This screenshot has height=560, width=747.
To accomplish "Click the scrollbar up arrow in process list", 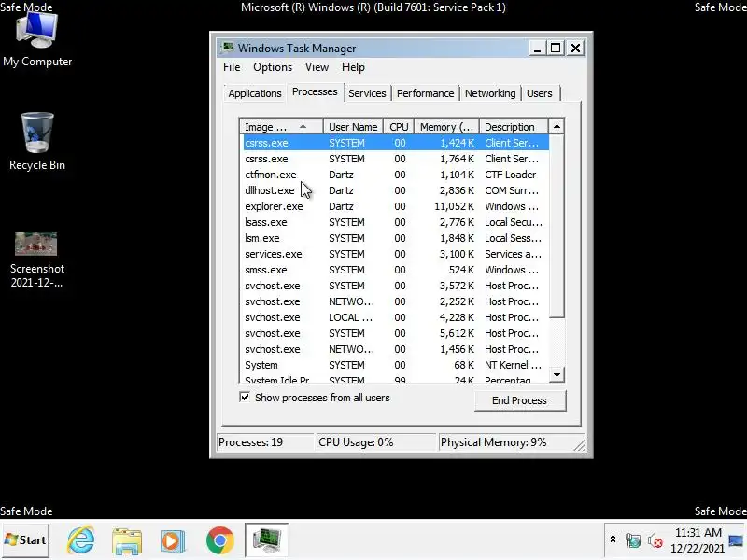I will pyautogui.click(x=557, y=126).
